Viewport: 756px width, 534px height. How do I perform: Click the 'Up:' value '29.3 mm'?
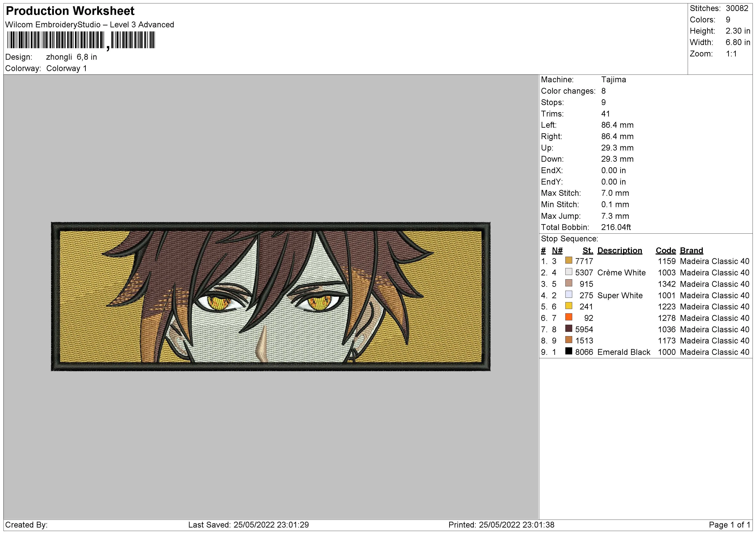617,148
